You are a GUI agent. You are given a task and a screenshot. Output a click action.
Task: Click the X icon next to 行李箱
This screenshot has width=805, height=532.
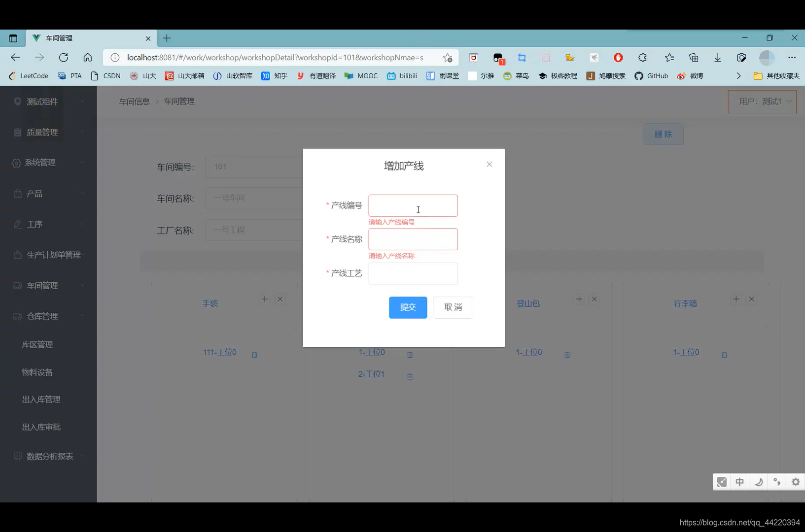[752, 299]
